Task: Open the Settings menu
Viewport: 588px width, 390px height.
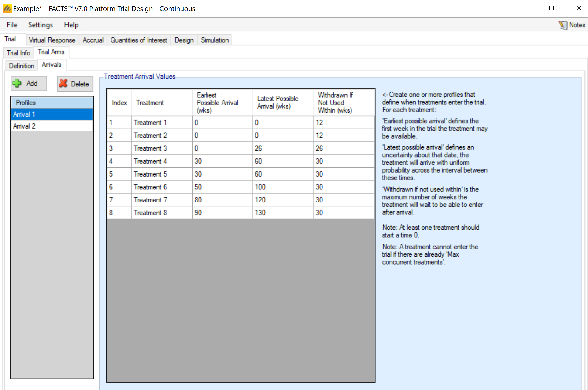Action: (x=41, y=25)
